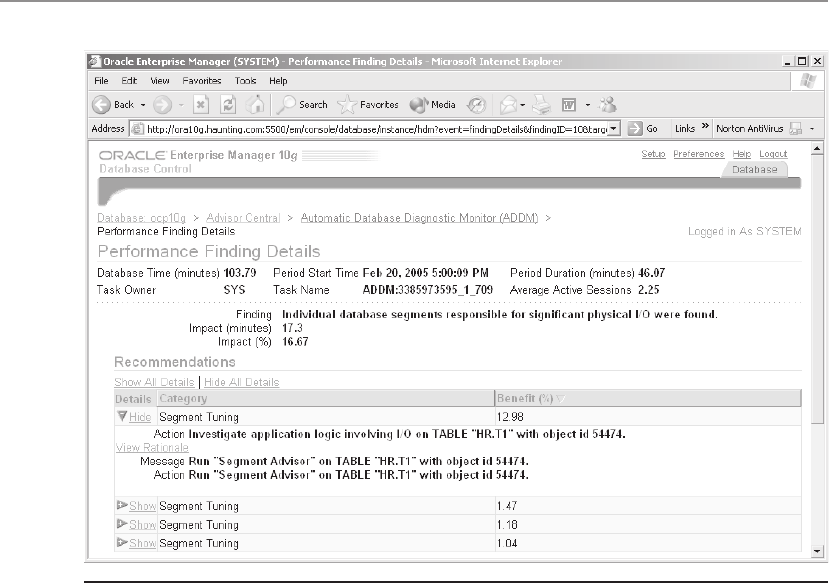Click the Hide link in first recommendation row
829x583 pixels.
(x=140, y=417)
